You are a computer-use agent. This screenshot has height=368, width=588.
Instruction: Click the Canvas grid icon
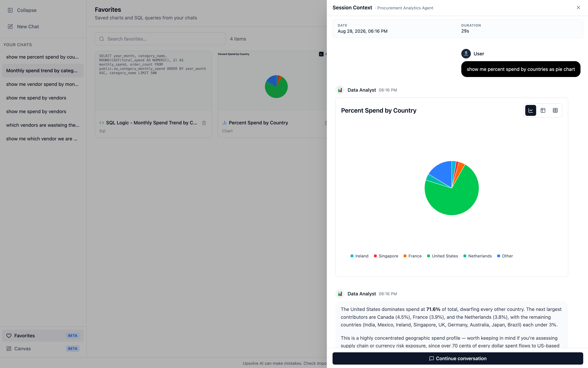click(x=9, y=349)
